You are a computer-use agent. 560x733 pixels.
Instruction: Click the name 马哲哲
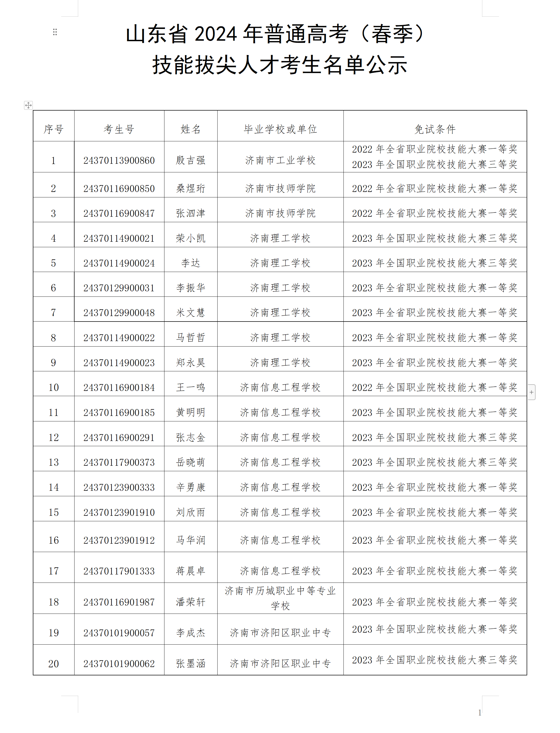tap(191, 337)
